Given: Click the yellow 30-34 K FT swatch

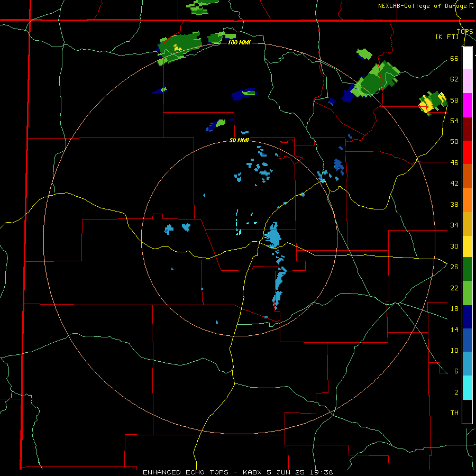Looking at the screenshot, I should (x=467, y=246).
